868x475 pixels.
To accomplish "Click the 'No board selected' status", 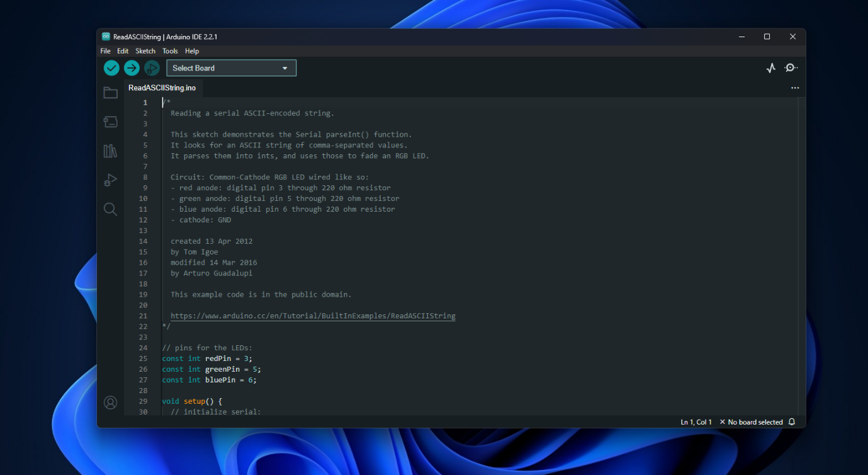I will click(x=752, y=422).
